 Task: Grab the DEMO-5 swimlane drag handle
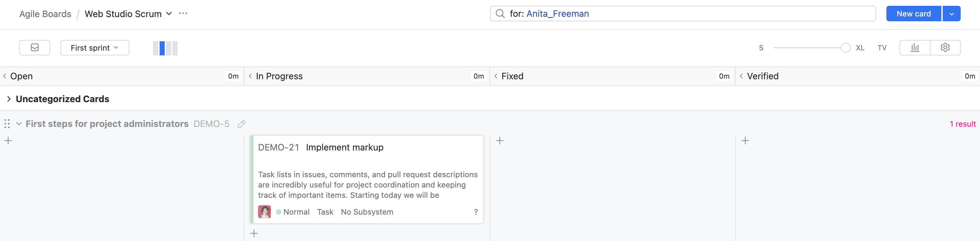[7, 124]
